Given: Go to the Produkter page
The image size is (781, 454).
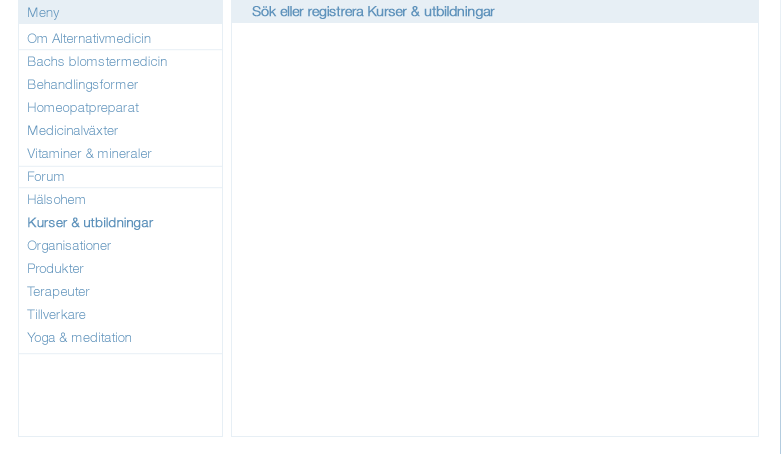Looking at the screenshot, I should click(55, 268).
